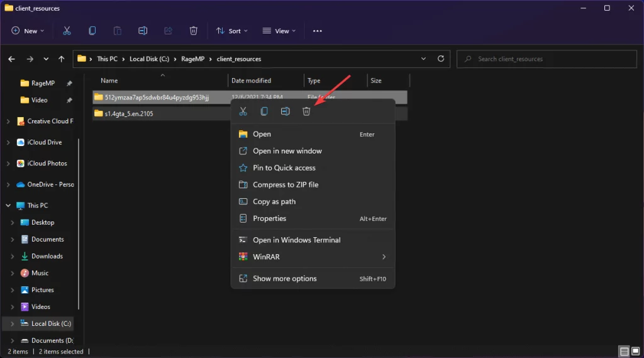Select folder 512ymzaa7ap5sdwbr84u4pyzdg953hjj
Viewport: 644px width, 358px height.
pyautogui.click(x=157, y=98)
